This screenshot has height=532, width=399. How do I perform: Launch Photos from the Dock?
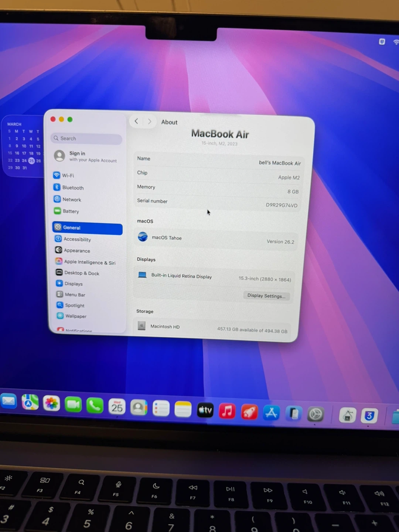51,403
